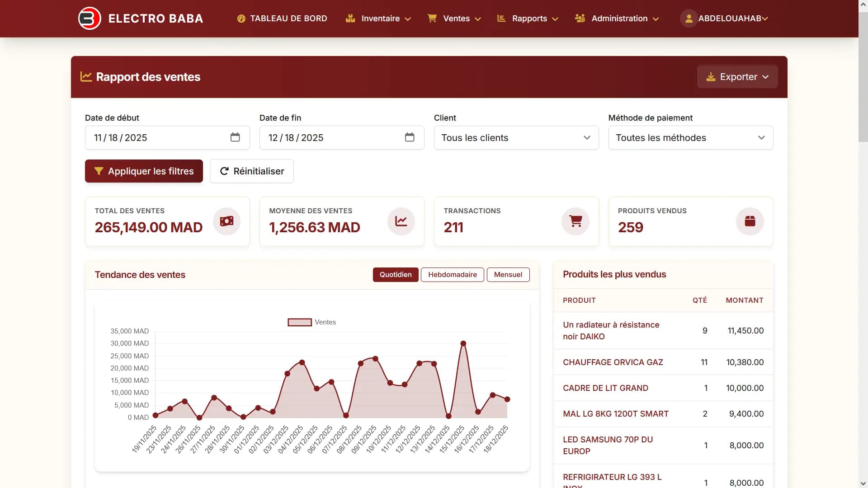Click the money icon in Total des ventes card

tap(226, 221)
